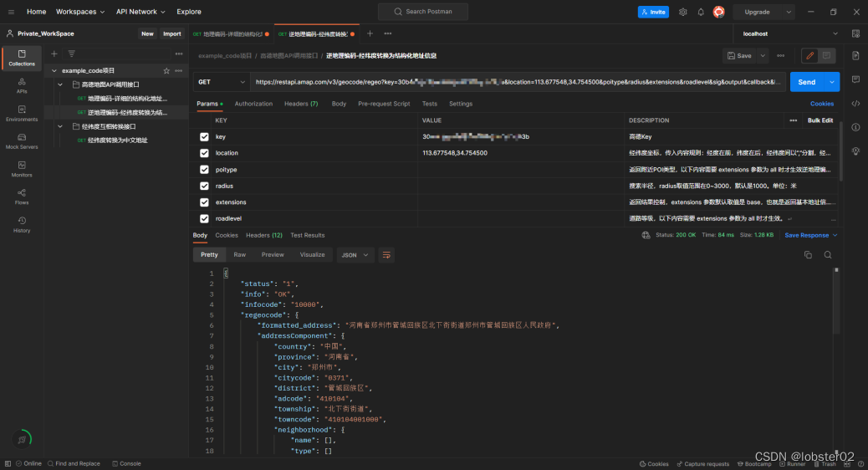868x470 pixels.
Task: Create new collection with plus icon
Action: pos(54,54)
